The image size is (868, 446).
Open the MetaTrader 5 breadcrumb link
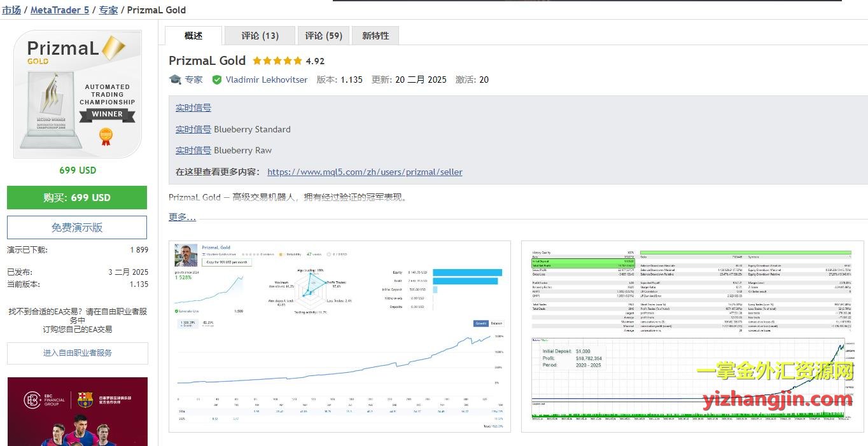[x=60, y=10]
